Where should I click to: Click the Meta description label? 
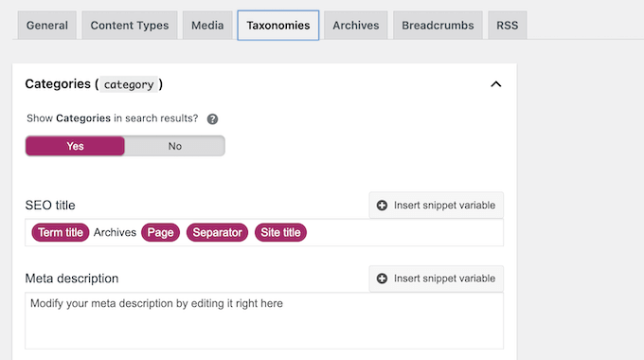point(72,279)
